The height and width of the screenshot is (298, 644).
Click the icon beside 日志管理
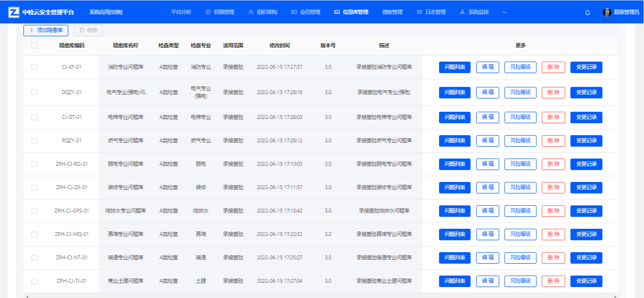point(419,12)
